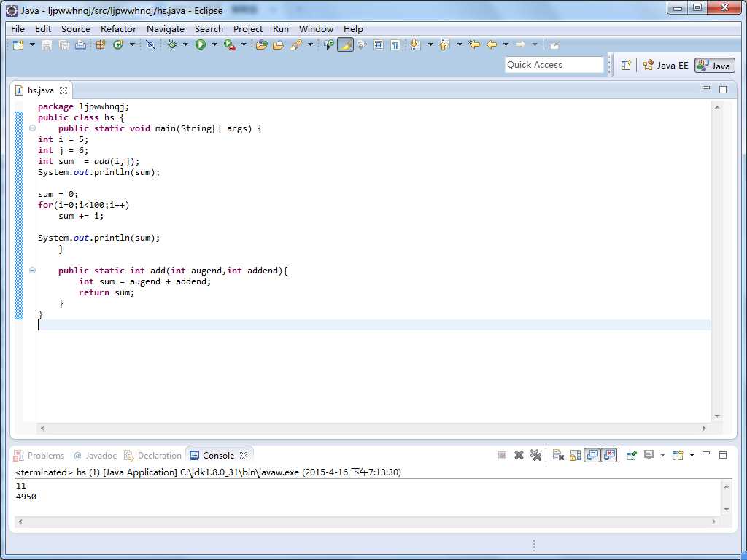Close the hs.java editor tab
The image size is (747, 560).
(63, 90)
